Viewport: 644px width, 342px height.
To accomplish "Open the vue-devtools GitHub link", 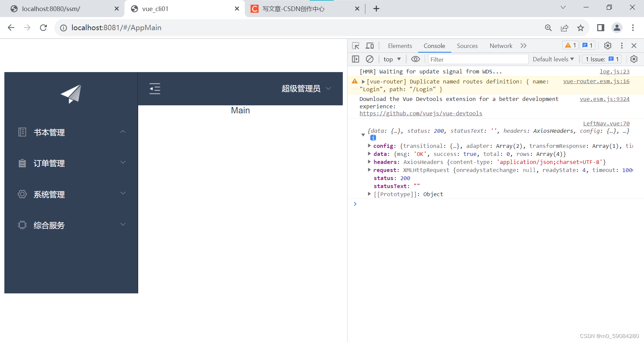I will coord(421,113).
